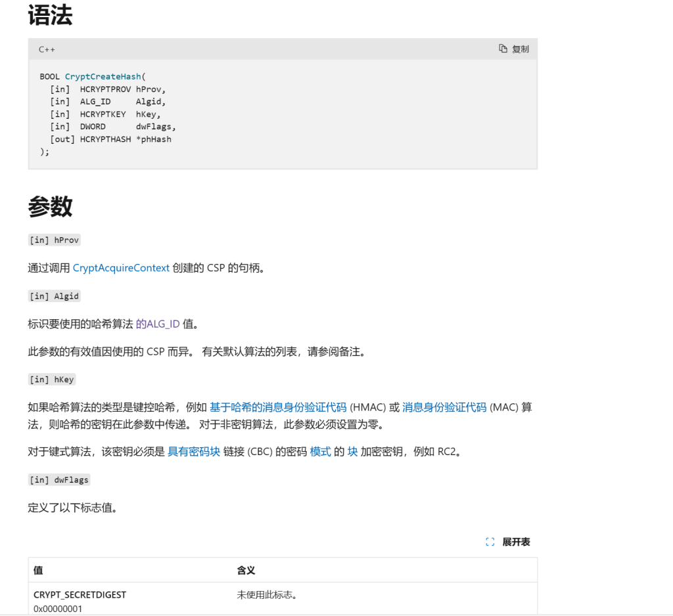673x616 pixels.
Task: Open the 具有密码块 link
Action: pyautogui.click(x=194, y=452)
